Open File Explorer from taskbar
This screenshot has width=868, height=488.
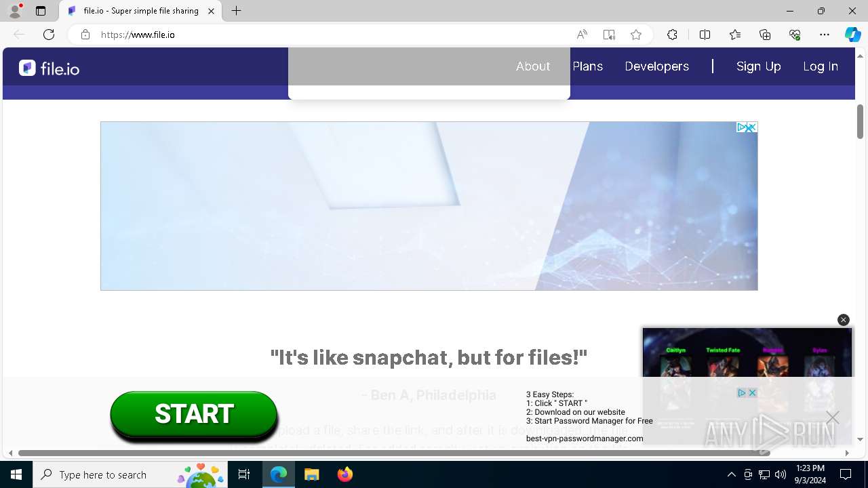[x=311, y=474]
